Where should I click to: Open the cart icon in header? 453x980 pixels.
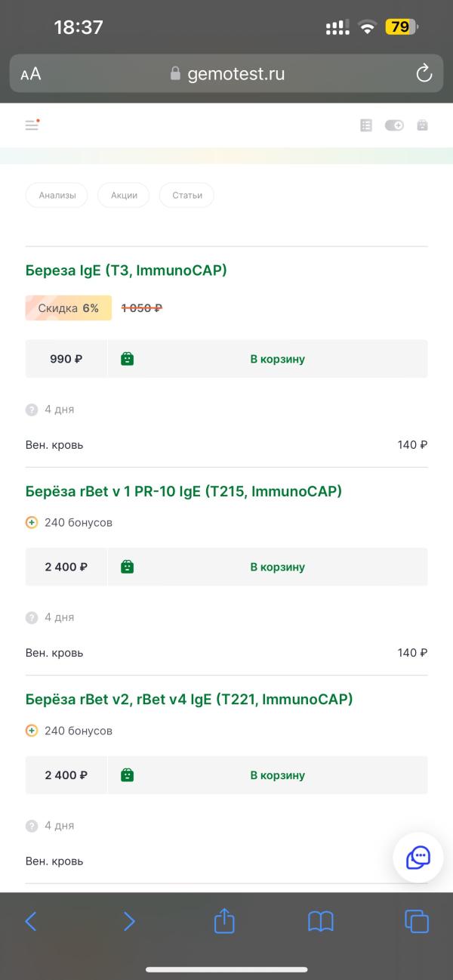pyautogui.click(x=422, y=125)
